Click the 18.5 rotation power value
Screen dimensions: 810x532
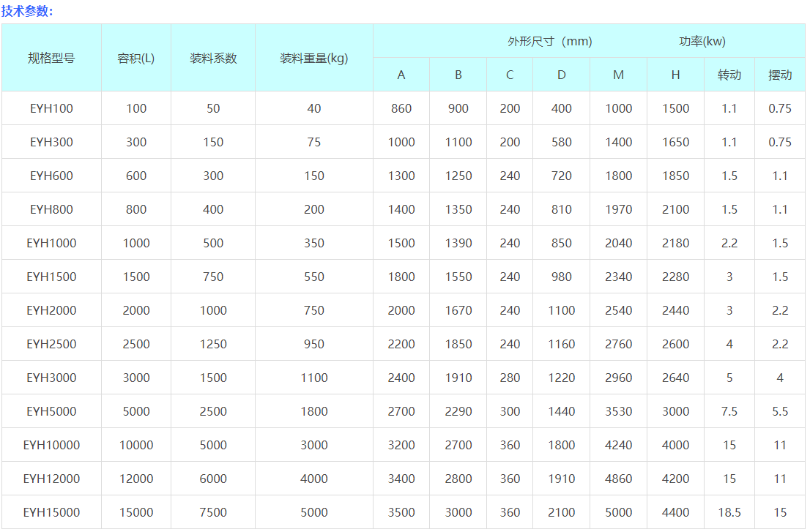[x=729, y=512]
